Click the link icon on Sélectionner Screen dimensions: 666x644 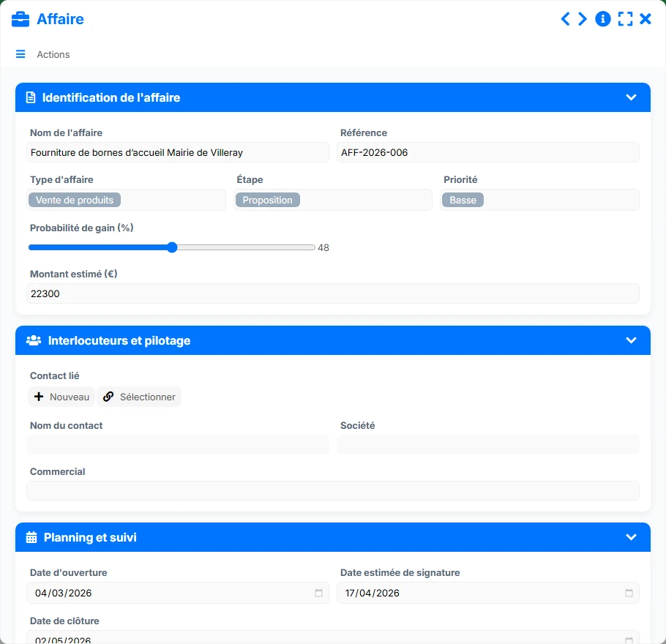point(108,397)
